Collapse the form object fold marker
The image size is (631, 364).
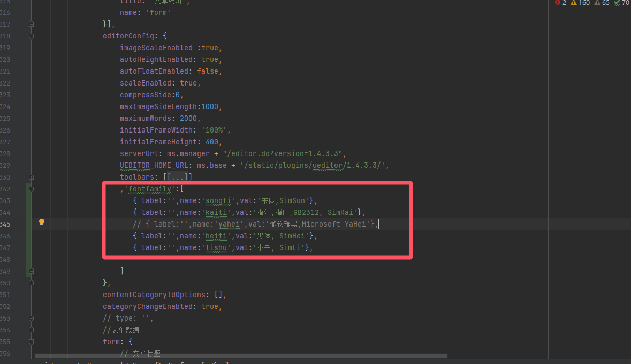32,342
